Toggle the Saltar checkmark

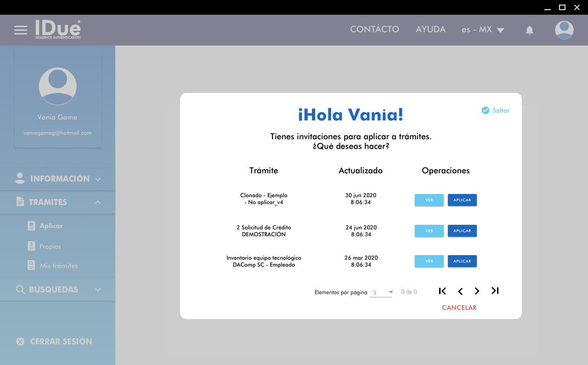[486, 110]
